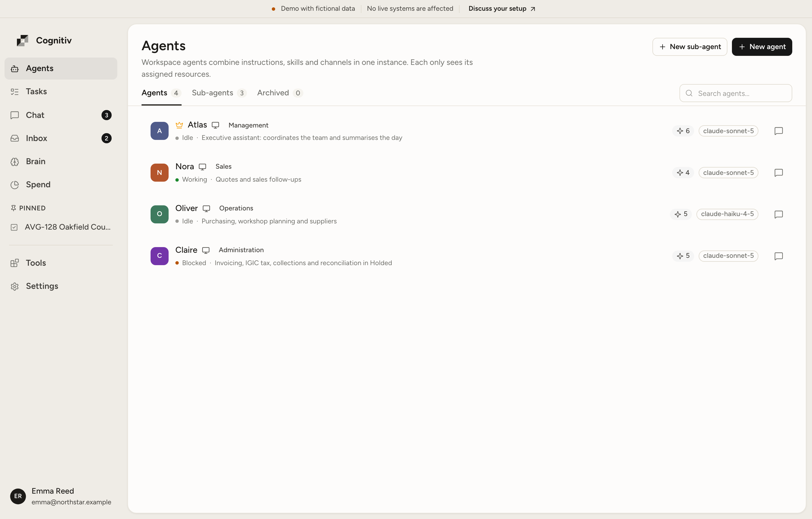Open Brain section in sidebar
812x519 pixels.
(x=61, y=162)
